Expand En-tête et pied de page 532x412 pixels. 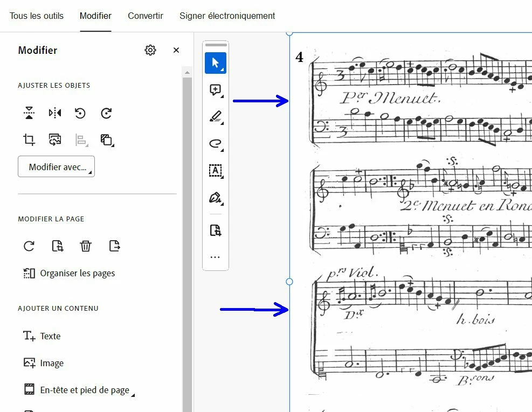pyautogui.click(x=79, y=390)
